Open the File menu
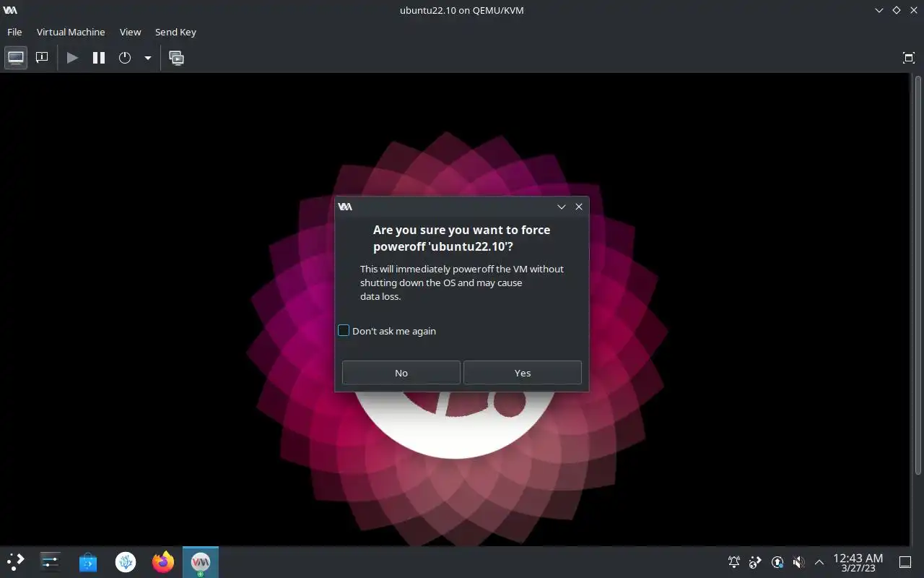This screenshot has height=578, width=924. pyautogui.click(x=14, y=32)
